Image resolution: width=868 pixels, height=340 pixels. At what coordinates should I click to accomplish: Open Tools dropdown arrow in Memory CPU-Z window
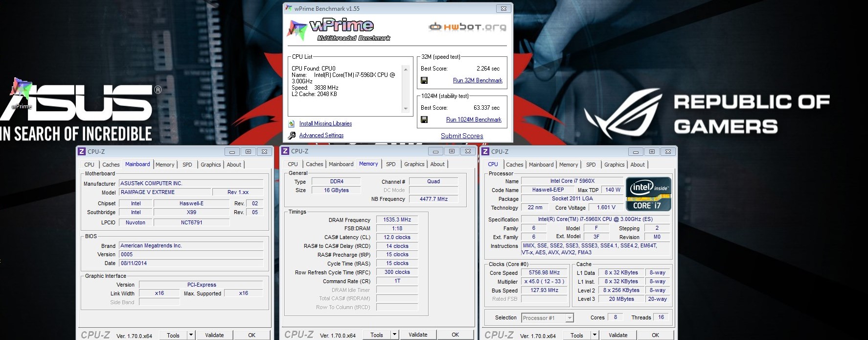click(x=394, y=335)
